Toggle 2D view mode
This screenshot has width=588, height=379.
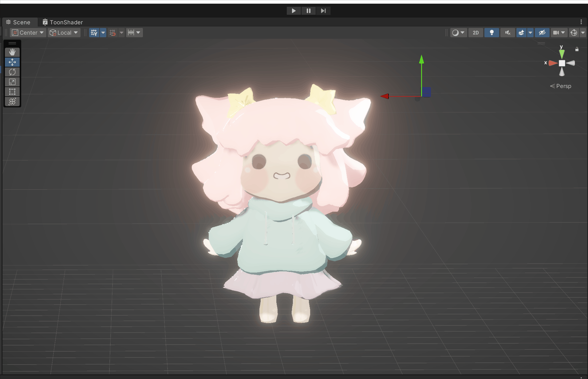(x=476, y=33)
